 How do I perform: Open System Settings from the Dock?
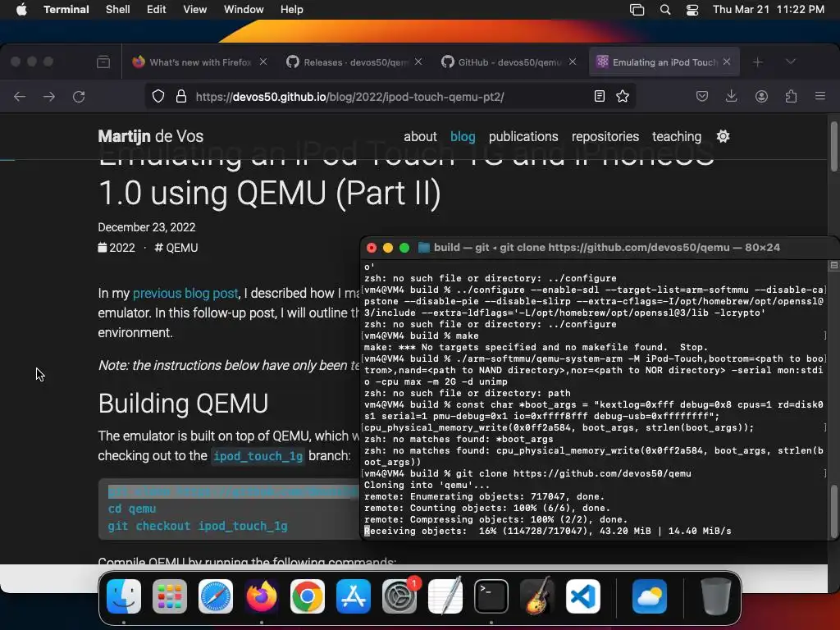coord(399,596)
